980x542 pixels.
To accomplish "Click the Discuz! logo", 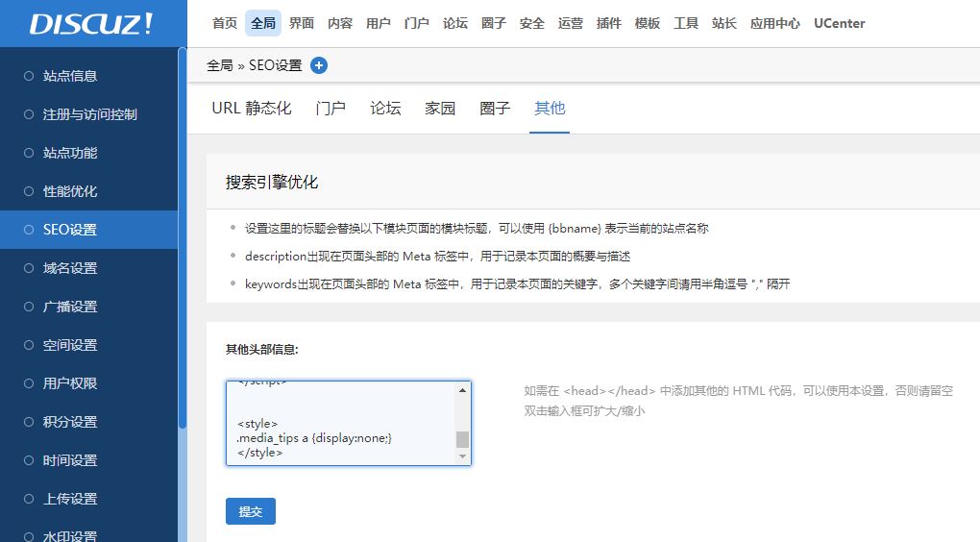I will click(x=90, y=24).
